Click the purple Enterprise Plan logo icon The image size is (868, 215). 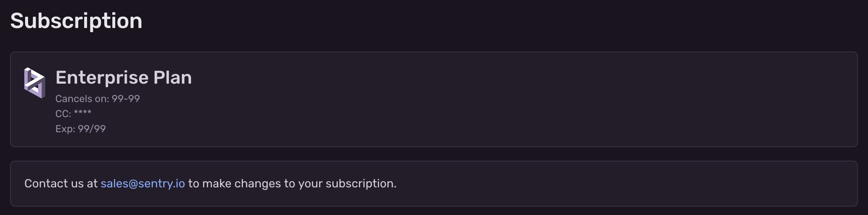tap(34, 83)
